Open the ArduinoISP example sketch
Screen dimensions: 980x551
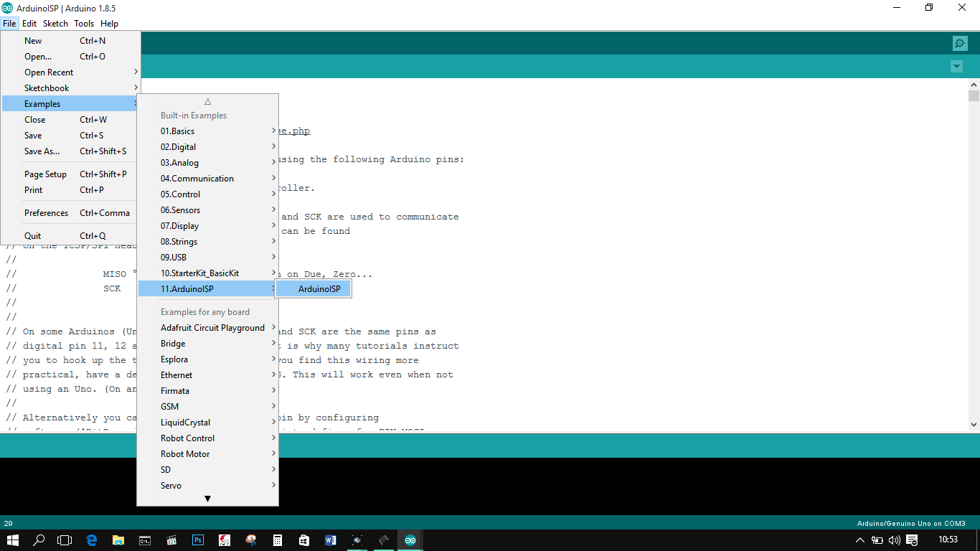pyautogui.click(x=314, y=289)
